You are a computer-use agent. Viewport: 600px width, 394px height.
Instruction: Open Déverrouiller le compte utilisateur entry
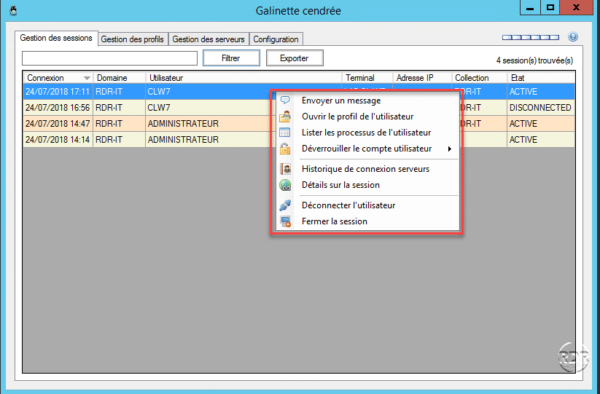367,149
